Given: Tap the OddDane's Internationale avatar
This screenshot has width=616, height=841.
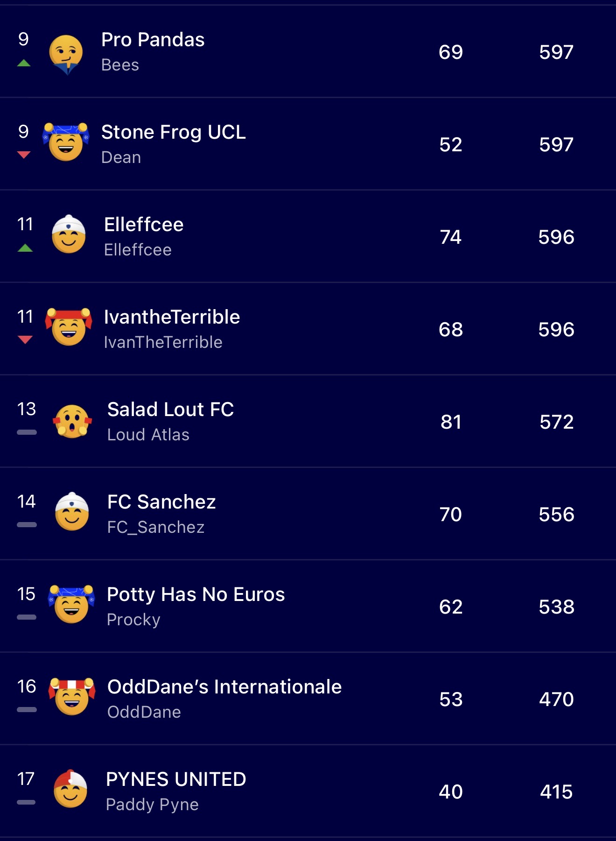Looking at the screenshot, I should coord(72,697).
